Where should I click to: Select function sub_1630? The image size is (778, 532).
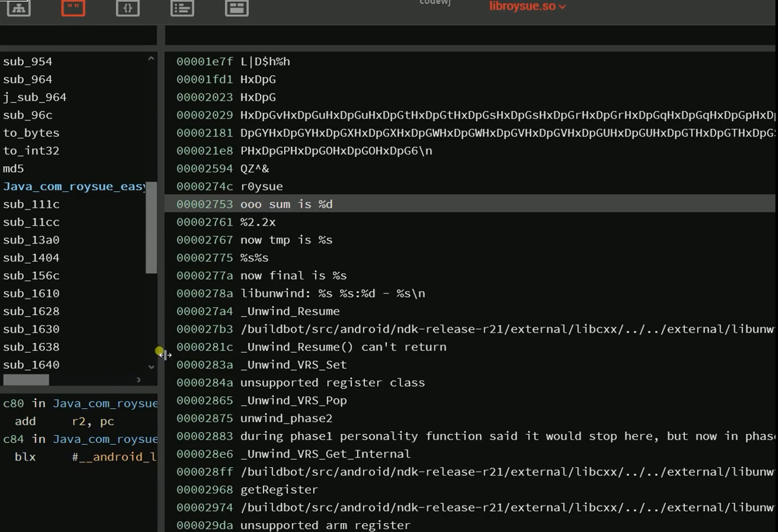[31, 329]
